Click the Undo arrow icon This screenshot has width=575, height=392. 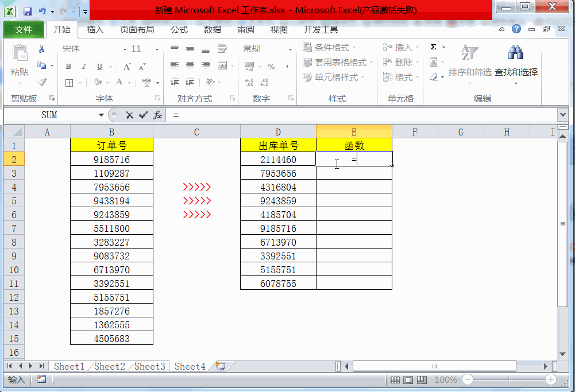(42, 11)
